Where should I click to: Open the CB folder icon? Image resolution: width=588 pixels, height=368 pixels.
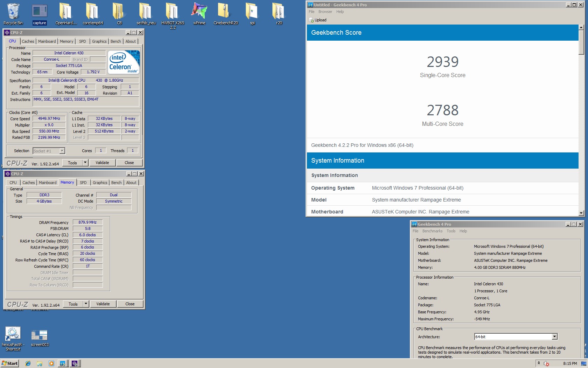119,14
